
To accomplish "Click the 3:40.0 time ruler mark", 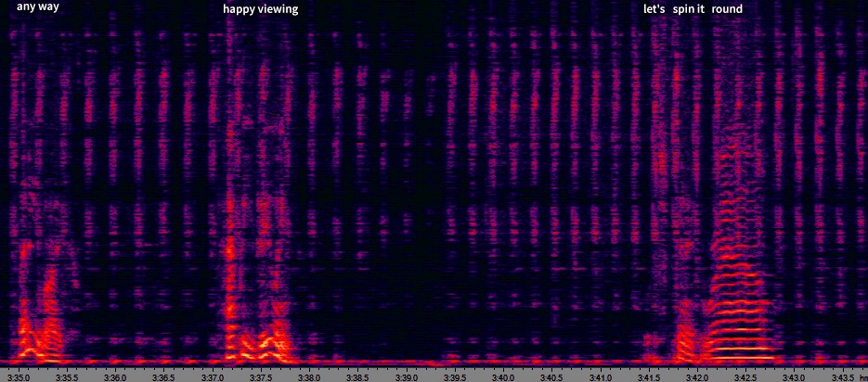I will coord(504,376).
